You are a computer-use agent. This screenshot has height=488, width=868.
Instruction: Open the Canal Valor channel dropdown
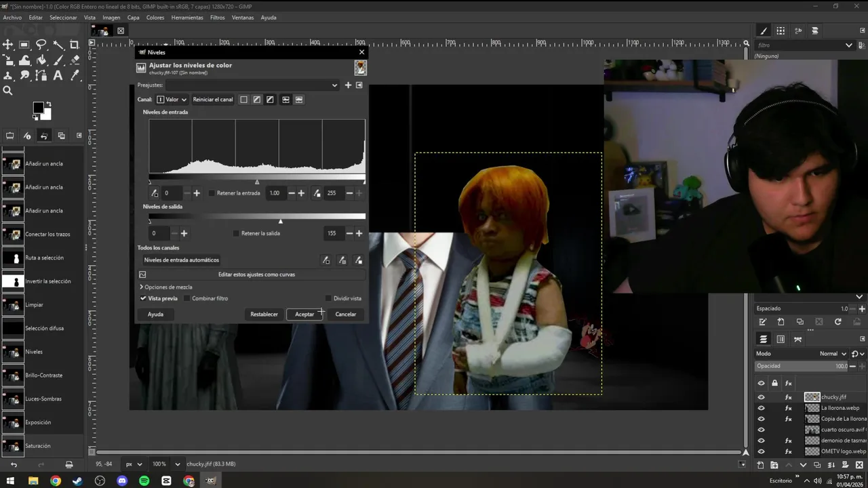tap(172, 100)
